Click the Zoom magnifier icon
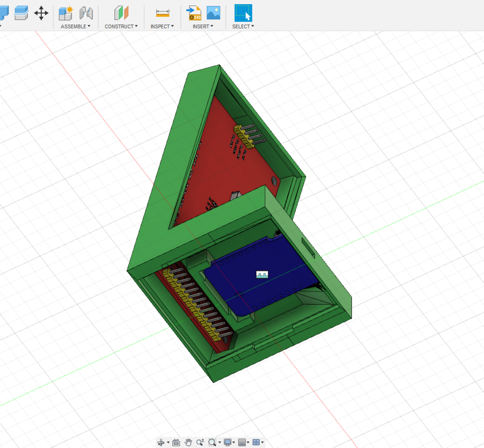 [x=200, y=442]
